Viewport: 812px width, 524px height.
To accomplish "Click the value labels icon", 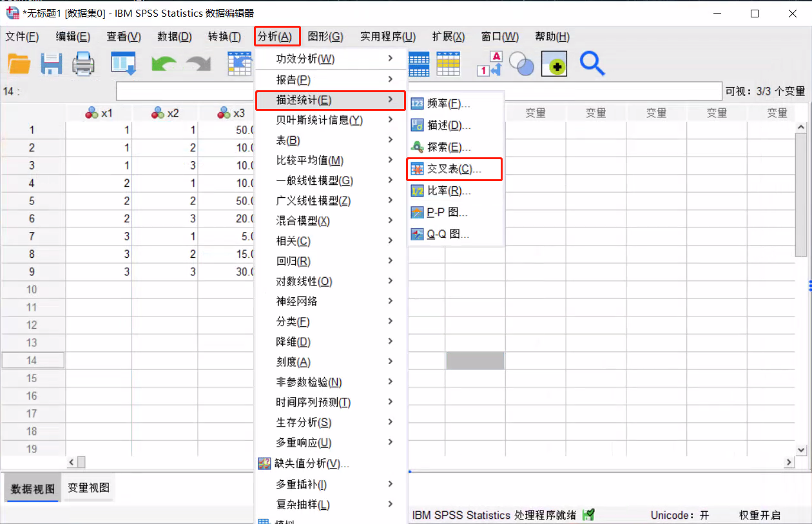I will click(x=489, y=63).
